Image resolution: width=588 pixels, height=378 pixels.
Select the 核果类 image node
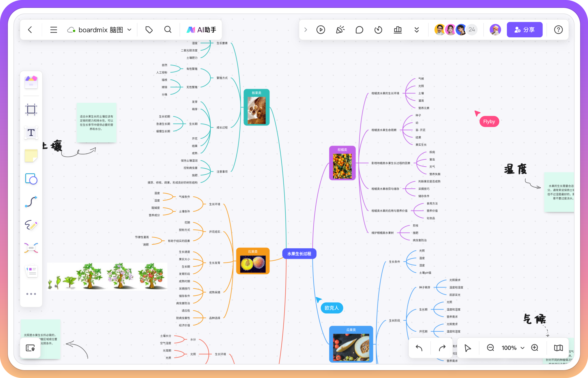click(257, 107)
